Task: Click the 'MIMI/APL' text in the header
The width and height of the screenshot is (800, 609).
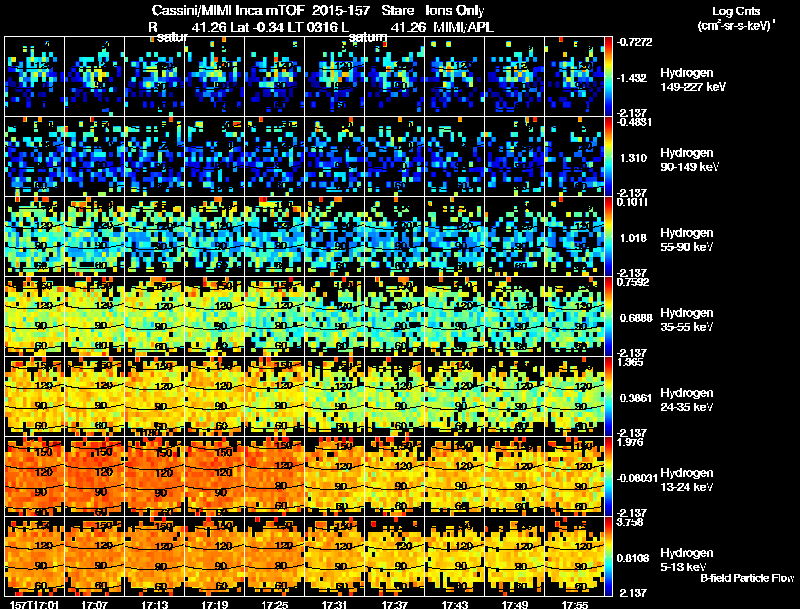Action: pyautogui.click(x=463, y=27)
